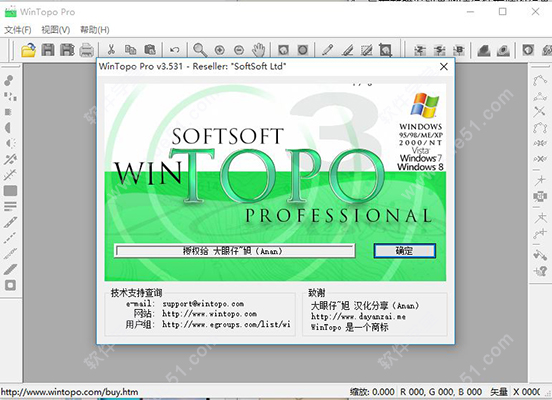Click the 'B' vectorise toolbar icon
The width and height of the screenshot is (552, 400).
459,50
